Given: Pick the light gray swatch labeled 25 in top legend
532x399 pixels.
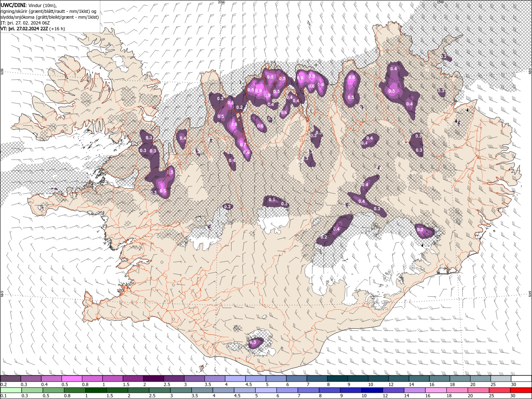Looking at the screenshot, I should (501, 379).
